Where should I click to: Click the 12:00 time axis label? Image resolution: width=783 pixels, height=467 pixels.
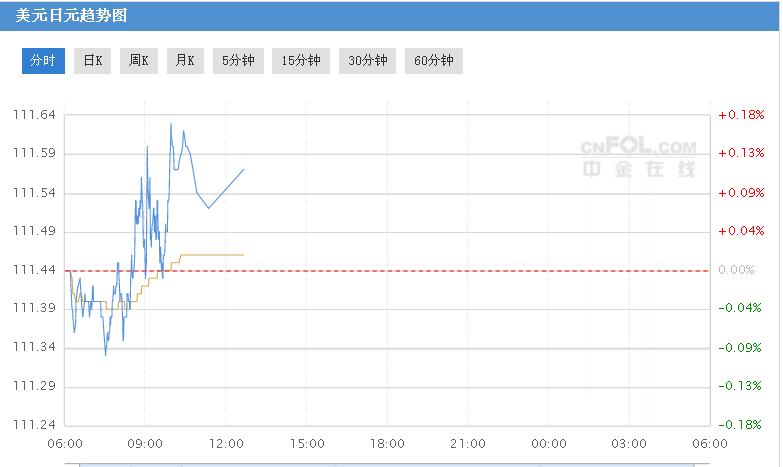point(226,444)
